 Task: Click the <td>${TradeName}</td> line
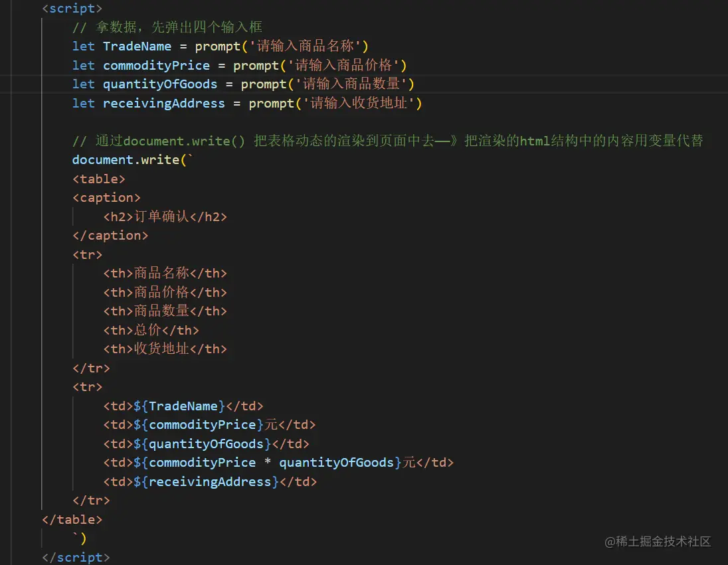coord(183,406)
